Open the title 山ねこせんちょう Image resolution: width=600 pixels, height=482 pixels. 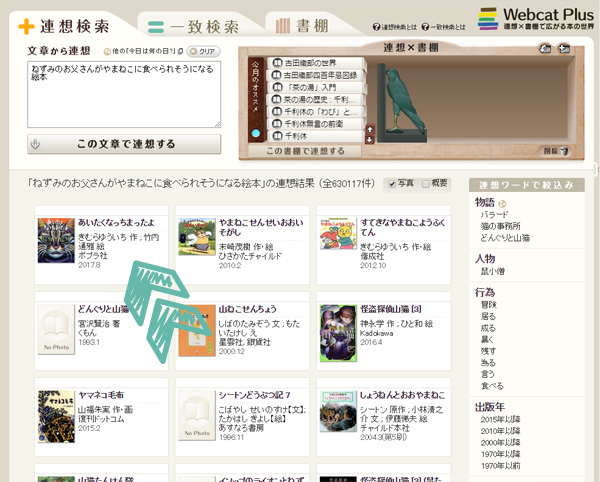248,309
